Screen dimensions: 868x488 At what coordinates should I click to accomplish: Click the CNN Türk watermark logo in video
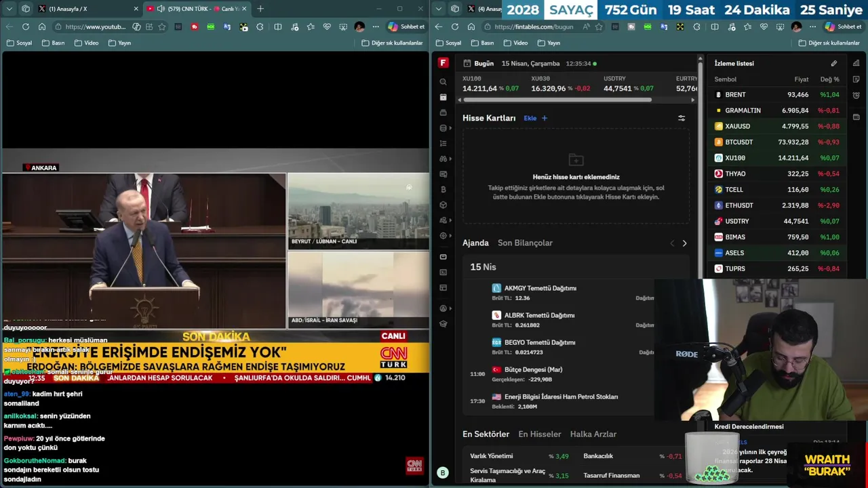414,465
